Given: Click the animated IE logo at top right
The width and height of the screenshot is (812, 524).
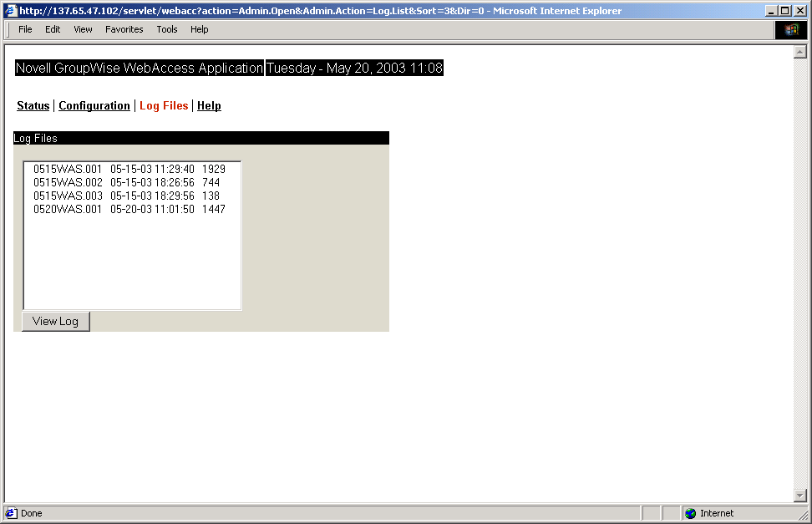Looking at the screenshot, I should (791, 29).
